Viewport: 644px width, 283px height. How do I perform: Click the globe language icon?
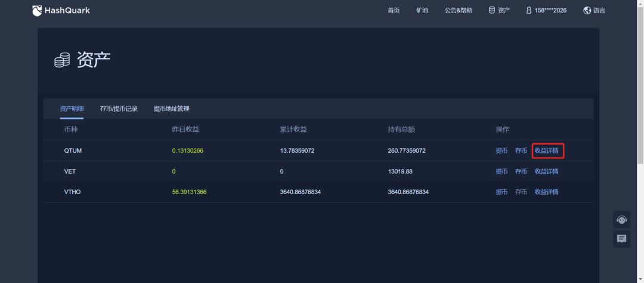pyautogui.click(x=587, y=11)
